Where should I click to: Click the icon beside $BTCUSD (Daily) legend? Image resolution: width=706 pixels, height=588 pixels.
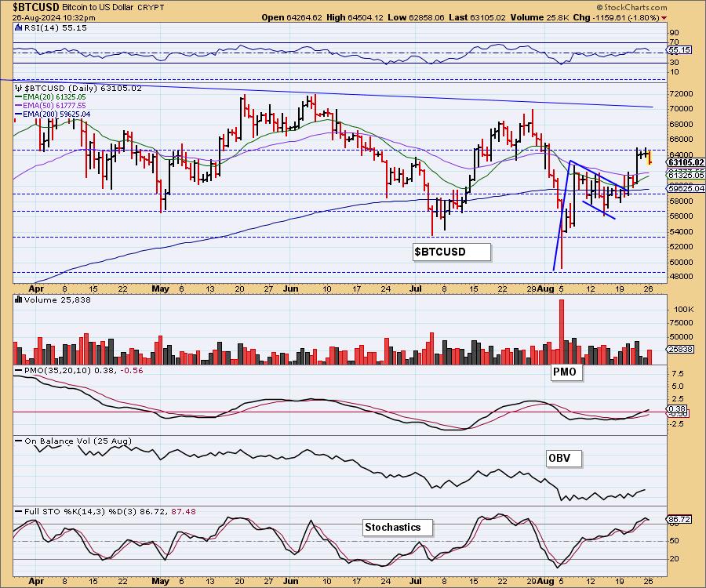tap(19, 88)
